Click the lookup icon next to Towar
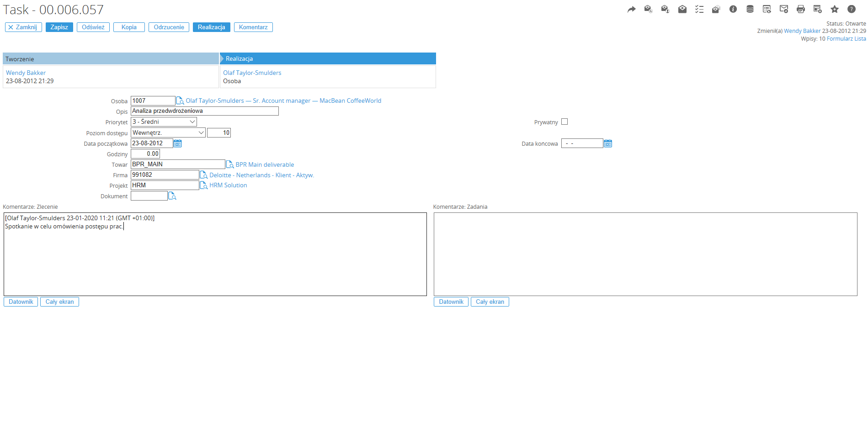 [x=230, y=164]
